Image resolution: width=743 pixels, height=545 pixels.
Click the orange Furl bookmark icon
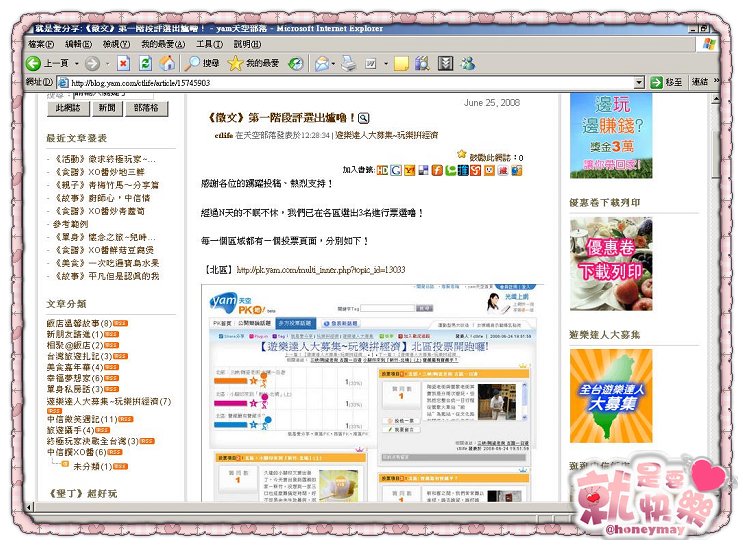tap(437, 170)
